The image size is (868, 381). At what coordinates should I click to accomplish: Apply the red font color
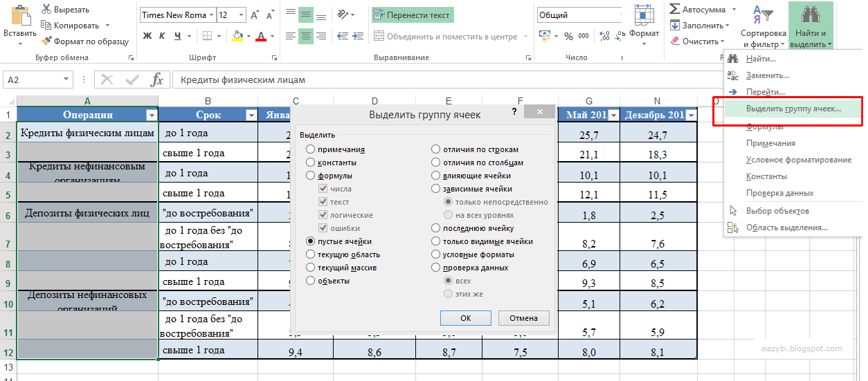[x=261, y=36]
